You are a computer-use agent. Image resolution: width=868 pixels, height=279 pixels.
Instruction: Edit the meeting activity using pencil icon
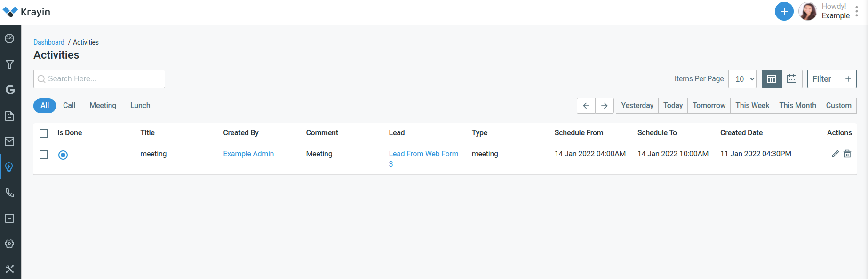835,154
